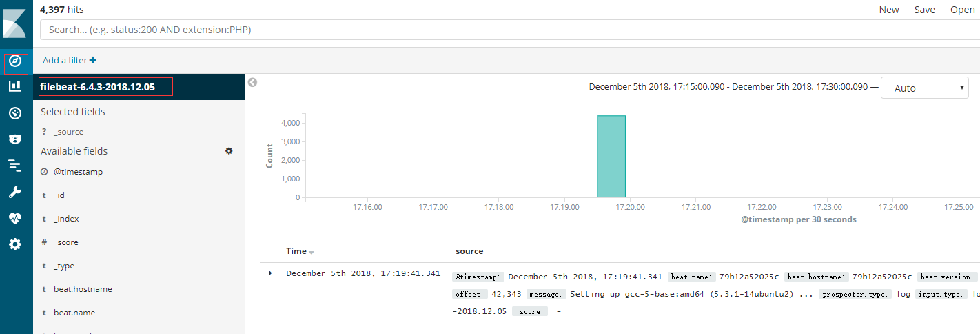980x334 pixels.
Task: Select the _type field
Action: pyautogui.click(x=64, y=266)
